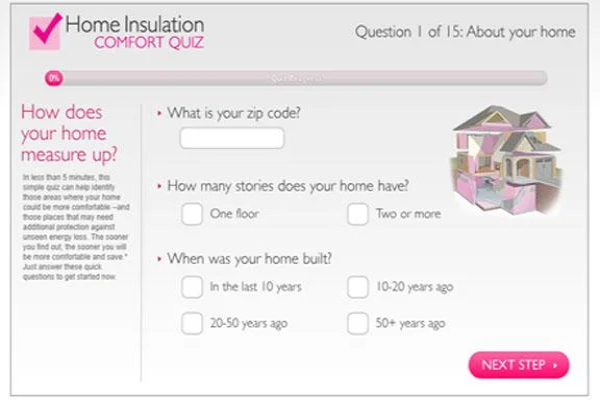Choose the 10-20 years ago checkbox
The image size is (600, 400).
click(x=357, y=288)
